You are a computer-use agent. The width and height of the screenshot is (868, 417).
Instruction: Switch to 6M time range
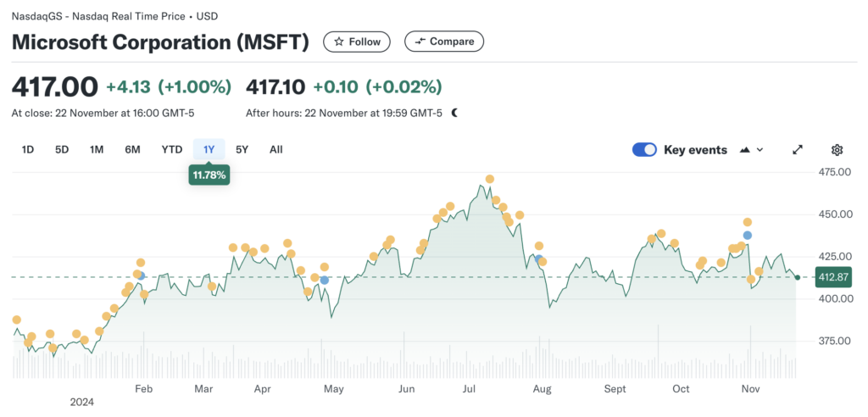coord(132,150)
